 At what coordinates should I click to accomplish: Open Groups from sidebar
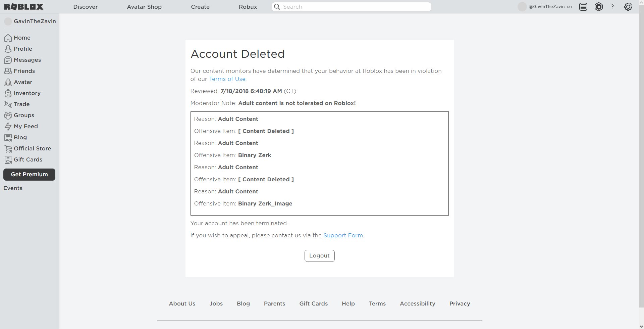(24, 115)
